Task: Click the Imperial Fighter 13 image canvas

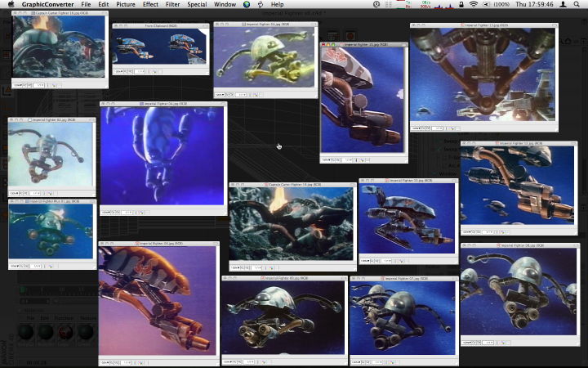Action: (483, 74)
